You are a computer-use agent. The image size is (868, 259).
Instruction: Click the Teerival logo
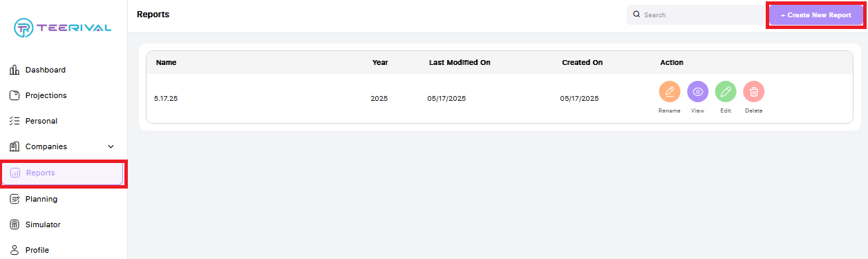click(x=63, y=28)
